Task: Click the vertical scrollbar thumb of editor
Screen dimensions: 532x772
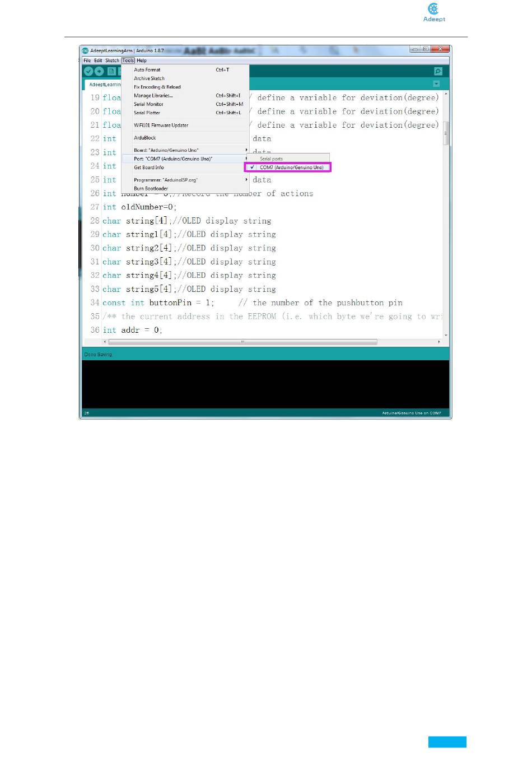Action: 446,133
